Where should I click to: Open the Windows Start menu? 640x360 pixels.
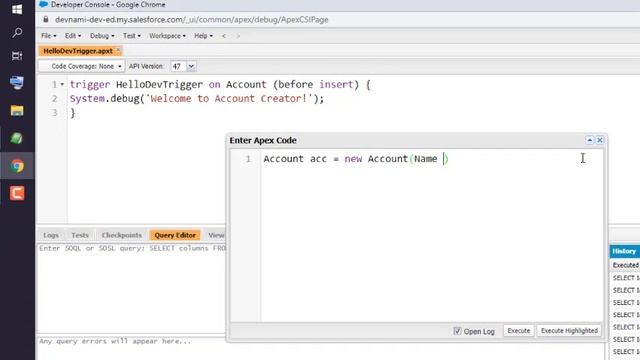(17, 9)
